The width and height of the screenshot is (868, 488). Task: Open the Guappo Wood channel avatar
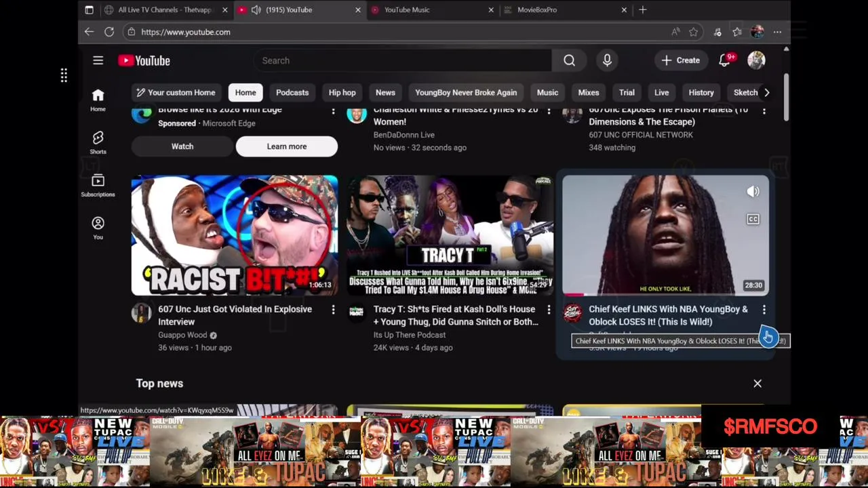(141, 312)
